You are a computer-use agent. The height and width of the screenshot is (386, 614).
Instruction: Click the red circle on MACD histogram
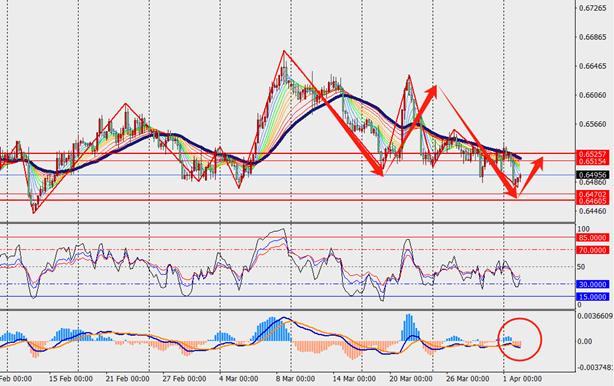click(x=520, y=339)
